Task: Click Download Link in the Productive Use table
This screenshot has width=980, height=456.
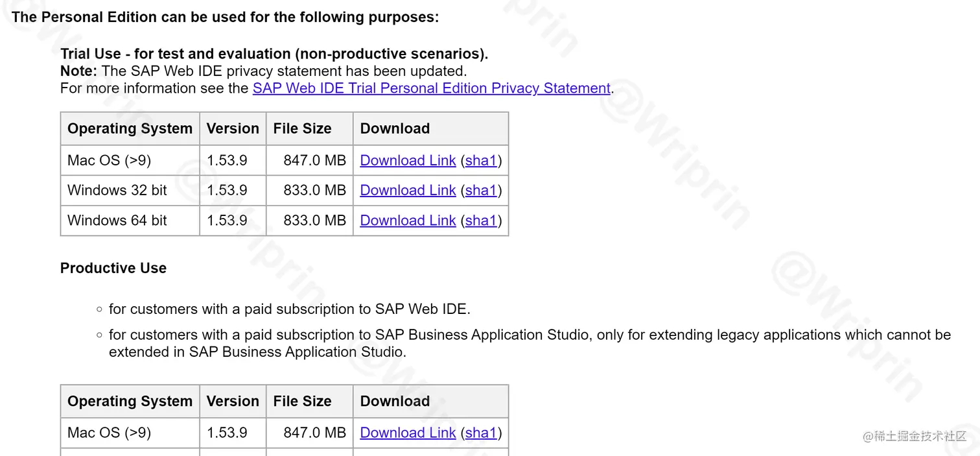Action: tap(408, 433)
